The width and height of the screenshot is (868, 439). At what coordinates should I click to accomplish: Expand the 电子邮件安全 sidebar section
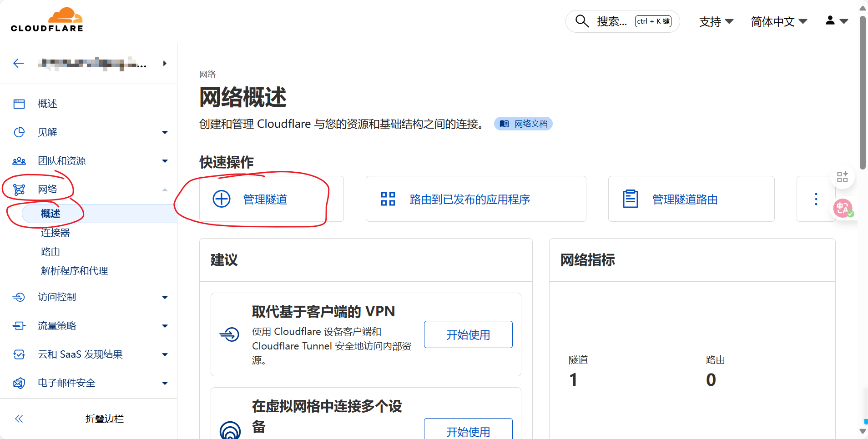(165, 384)
